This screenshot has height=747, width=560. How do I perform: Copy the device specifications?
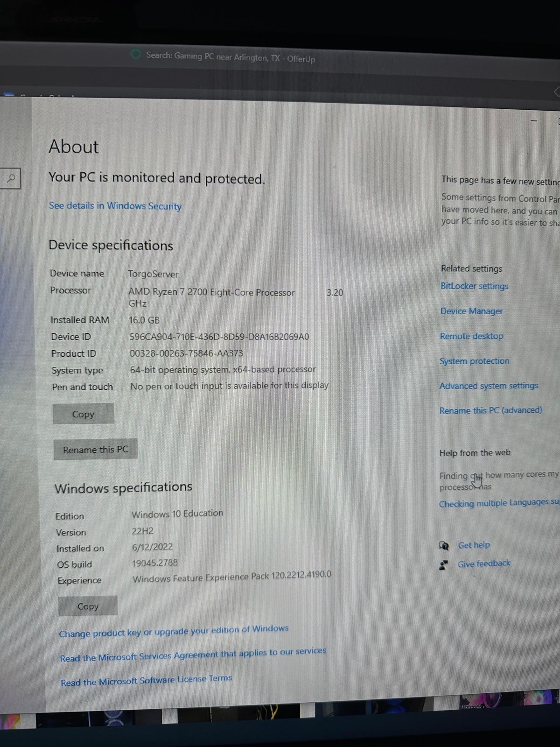83,414
